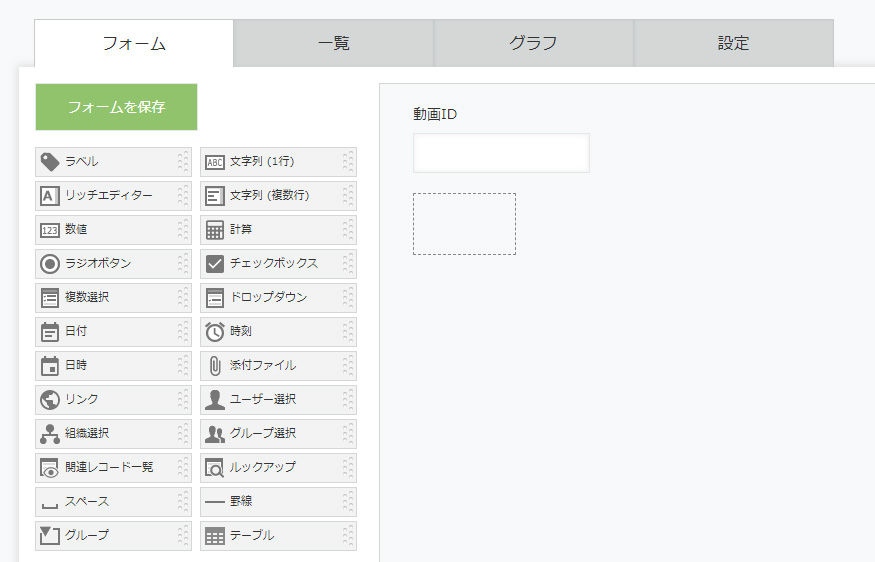The width and height of the screenshot is (875, 562).
Task: Click the ドロップダウン label text
Action: pos(268,297)
